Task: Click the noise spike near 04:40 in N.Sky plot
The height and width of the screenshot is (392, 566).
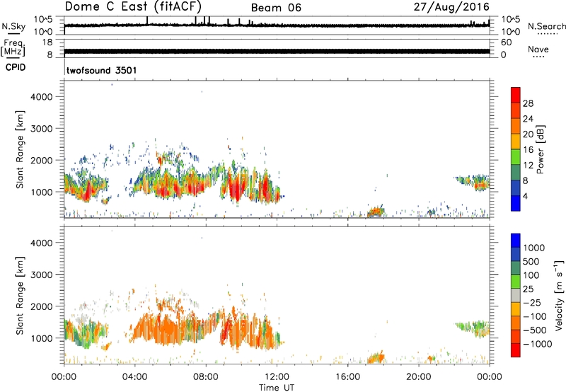Action: pyautogui.click(x=147, y=21)
